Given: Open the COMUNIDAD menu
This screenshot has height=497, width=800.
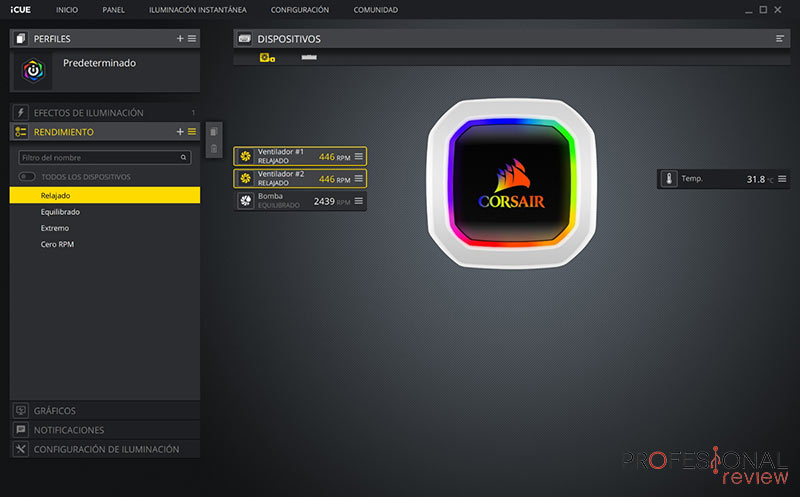Looking at the screenshot, I should tap(376, 10).
